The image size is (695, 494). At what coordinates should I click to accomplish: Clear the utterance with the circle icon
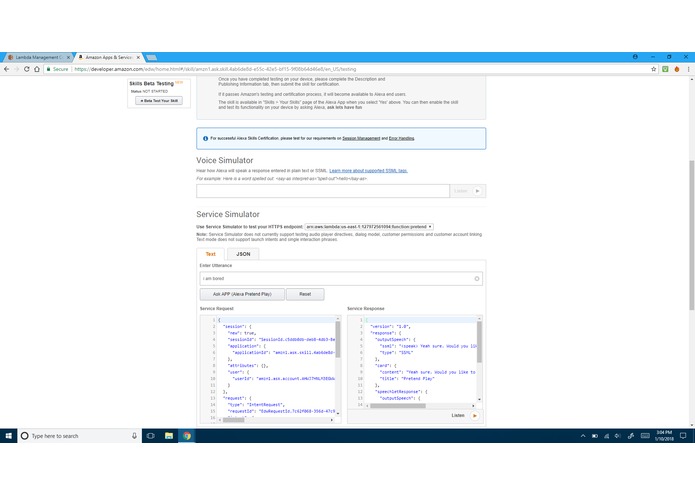[x=477, y=279]
